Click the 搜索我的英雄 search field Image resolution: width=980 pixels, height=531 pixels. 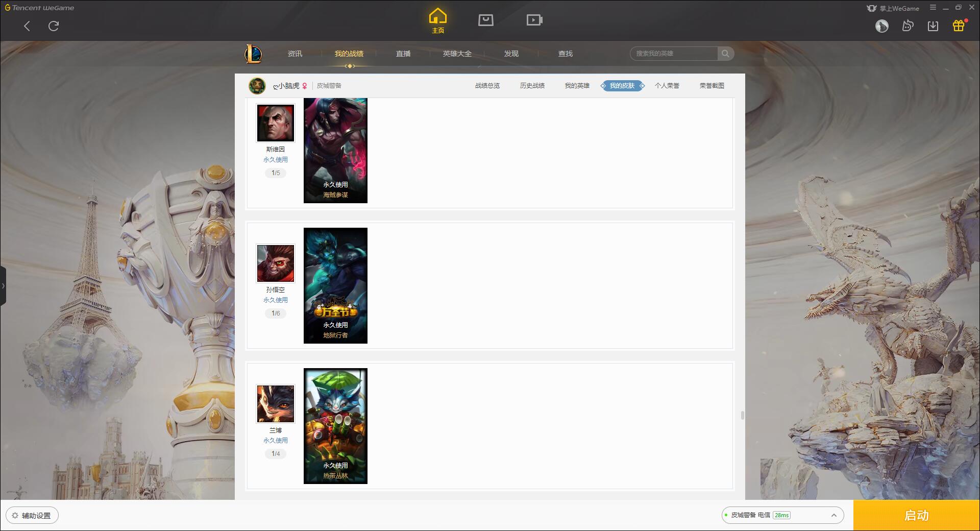[674, 54]
